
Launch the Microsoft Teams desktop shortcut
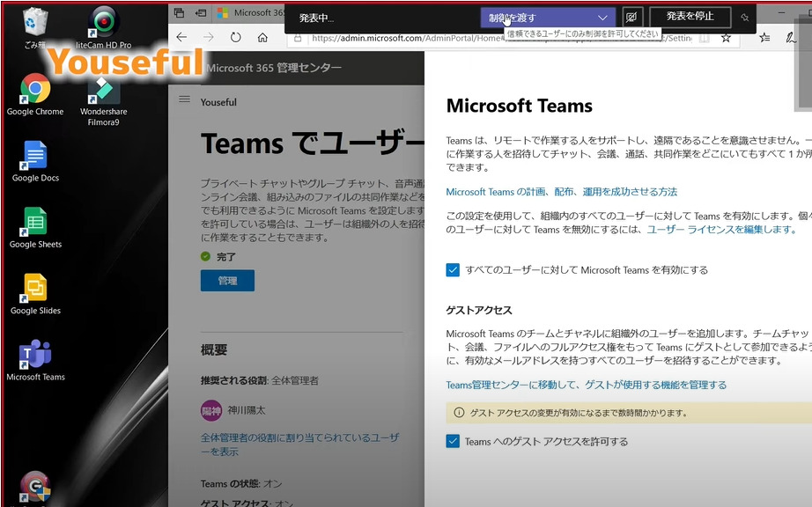[35, 361]
